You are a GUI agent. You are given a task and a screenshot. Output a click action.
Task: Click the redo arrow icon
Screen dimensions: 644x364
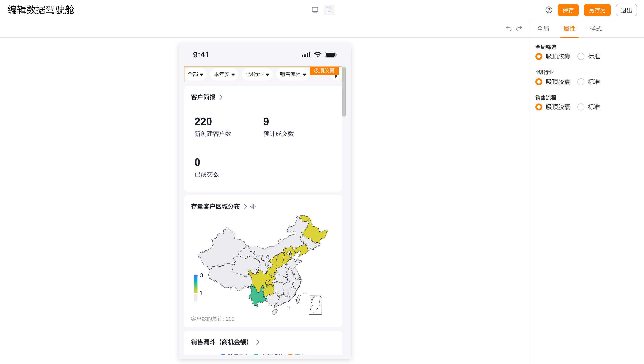click(519, 29)
